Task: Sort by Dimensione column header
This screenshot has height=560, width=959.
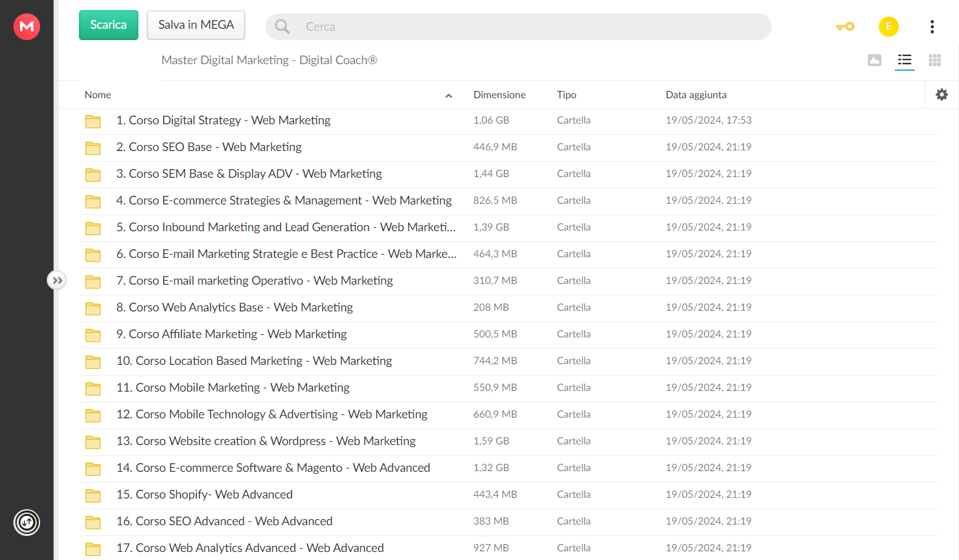Action: tap(500, 95)
